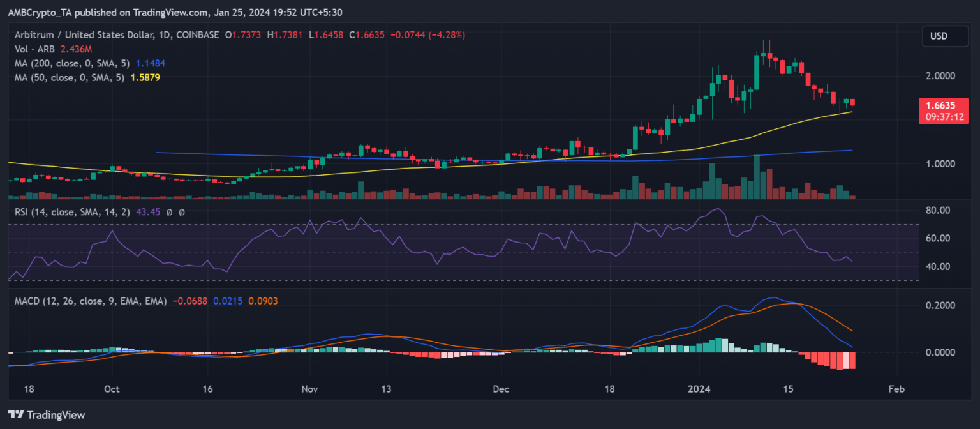The width and height of the screenshot is (980, 429).
Task: Click the orange MACD signal value 0.0903
Action: tap(264, 300)
